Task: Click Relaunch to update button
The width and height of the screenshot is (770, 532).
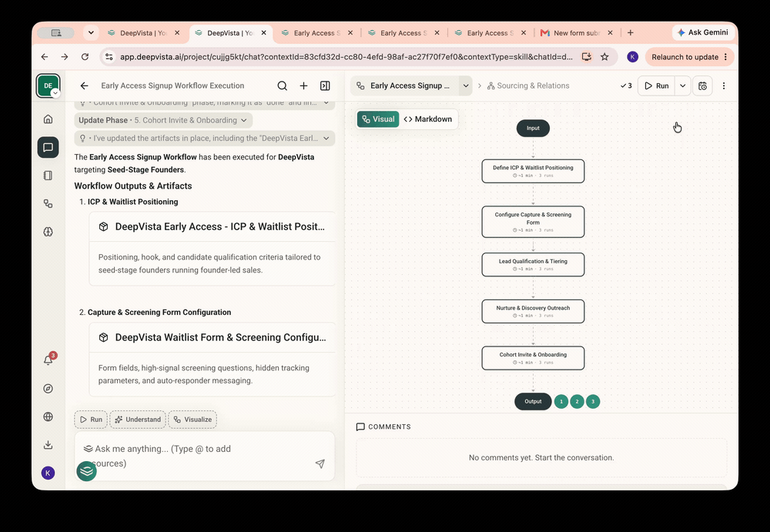Action: click(689, 57)
